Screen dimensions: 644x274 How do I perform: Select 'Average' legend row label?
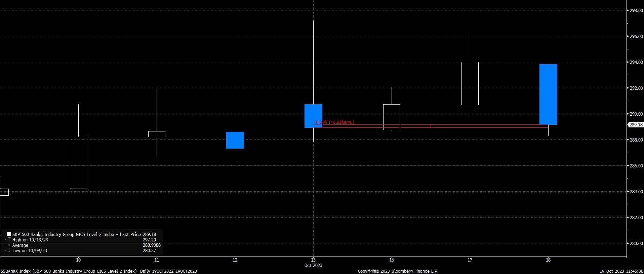[x=20, y=245]
